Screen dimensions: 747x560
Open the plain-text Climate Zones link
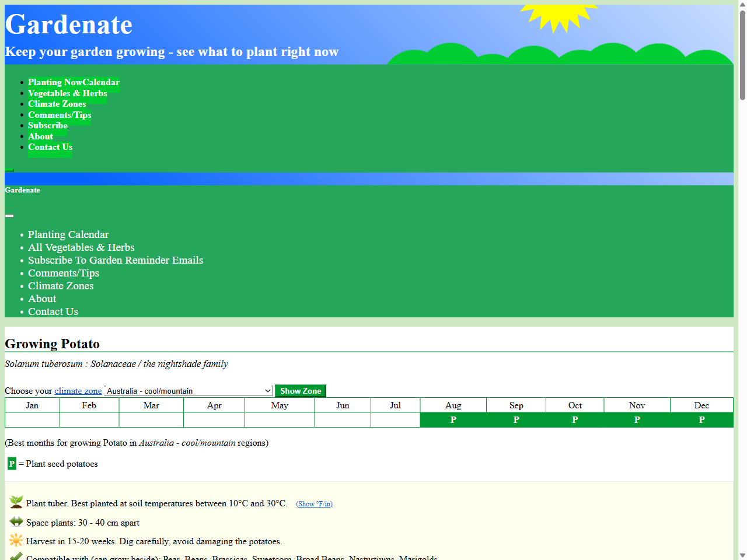61,286
